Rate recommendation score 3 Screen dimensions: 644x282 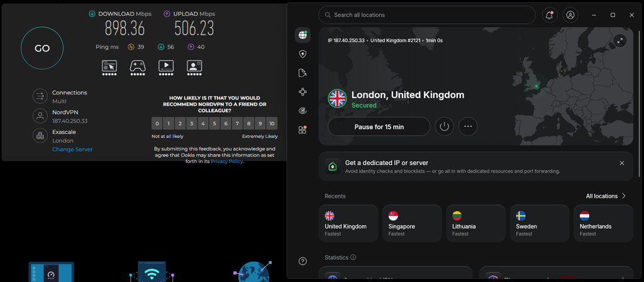[x=192, y=123]
